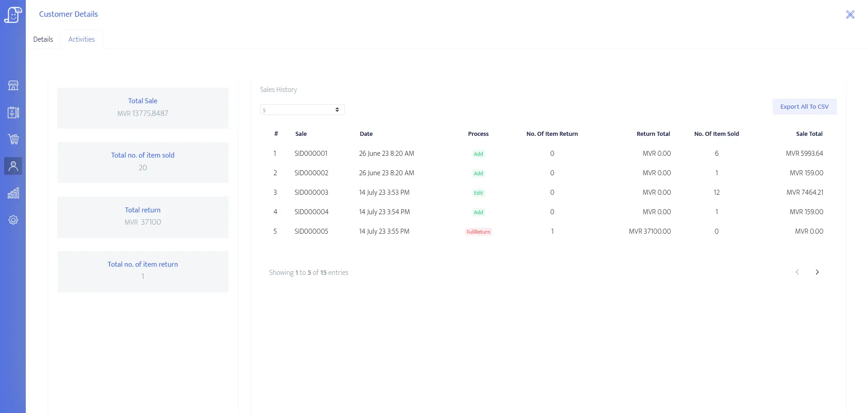Open the orders checklist sidebar icon
The width and height of the screenshot is (868, 413).
coord(13,112)
